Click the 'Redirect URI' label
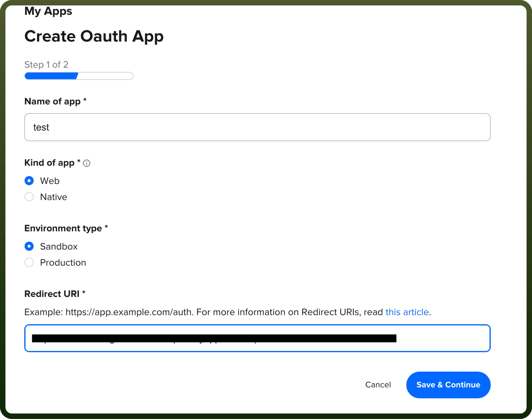The image size is (532, 419). 55,294
